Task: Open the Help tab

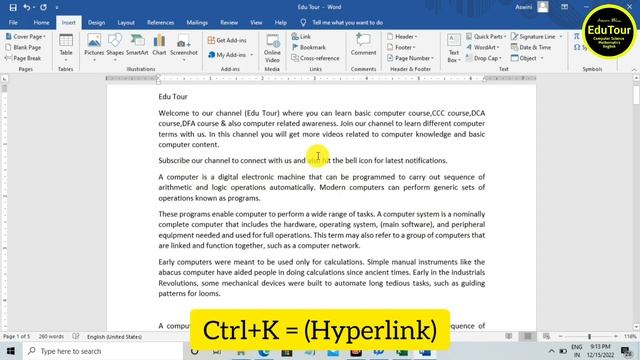Action: (280, 22)
